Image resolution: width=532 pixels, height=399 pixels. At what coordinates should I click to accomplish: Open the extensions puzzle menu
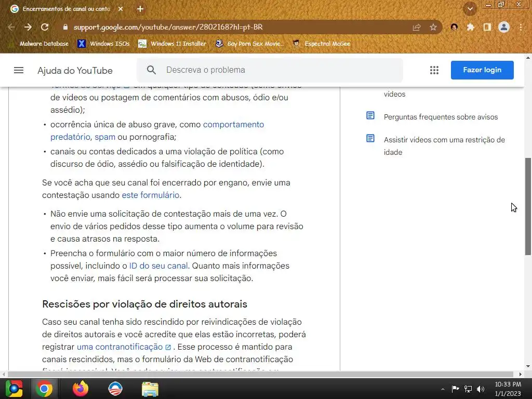[x=470, y=27]
